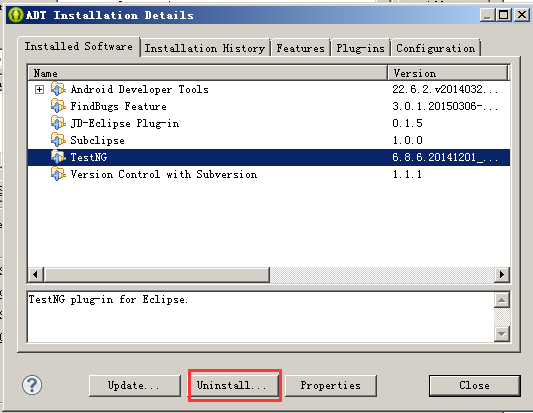The height and width of the screenshot is (413, 533).
Task: Open the Installation History tab
Action: click(x=205, y=48)
